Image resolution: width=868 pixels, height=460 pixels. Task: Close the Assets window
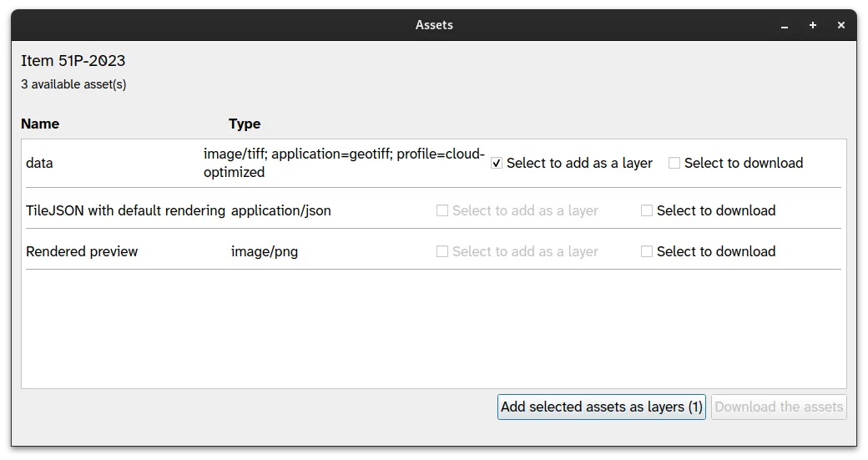coord(840,26)
